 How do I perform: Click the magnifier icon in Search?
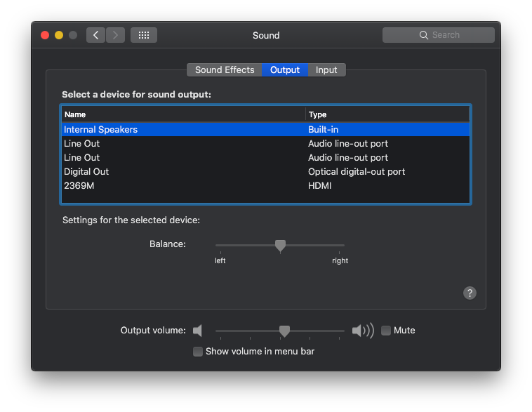[x=423, y=35]
